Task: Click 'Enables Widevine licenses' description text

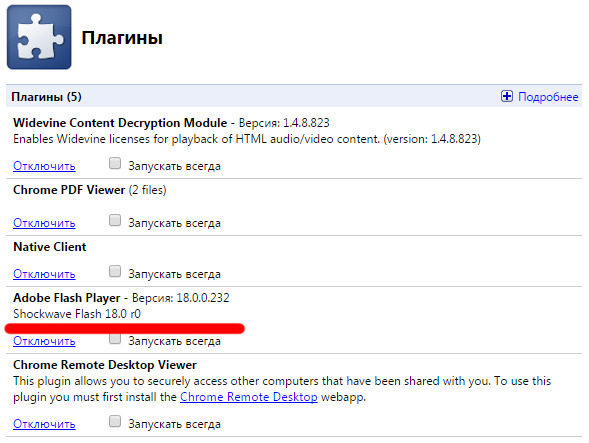Action: pyautogui.click(x=247, y=139)
